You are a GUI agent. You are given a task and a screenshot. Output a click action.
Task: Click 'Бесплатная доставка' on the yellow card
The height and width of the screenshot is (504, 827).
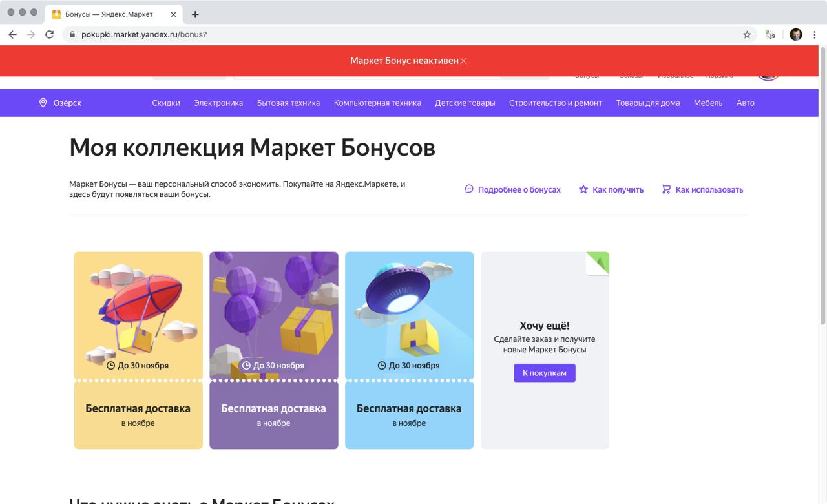point(138,408)
